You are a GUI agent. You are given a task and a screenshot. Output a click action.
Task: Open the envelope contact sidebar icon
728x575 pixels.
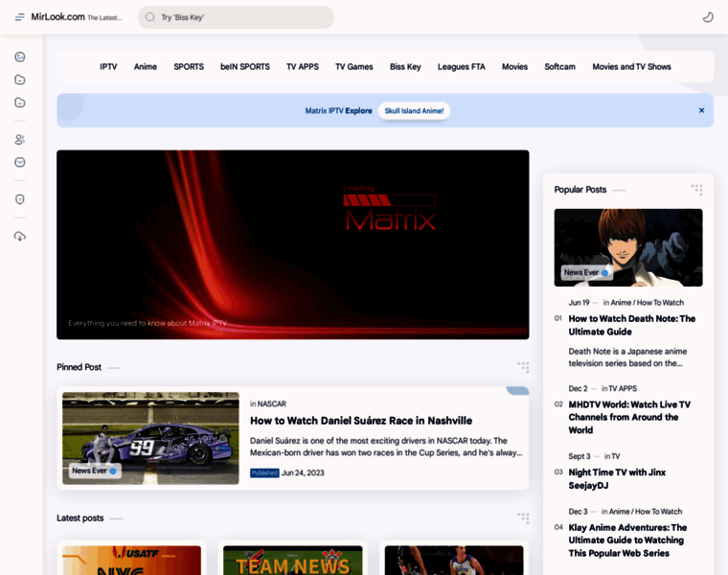(x=20, y=162)
